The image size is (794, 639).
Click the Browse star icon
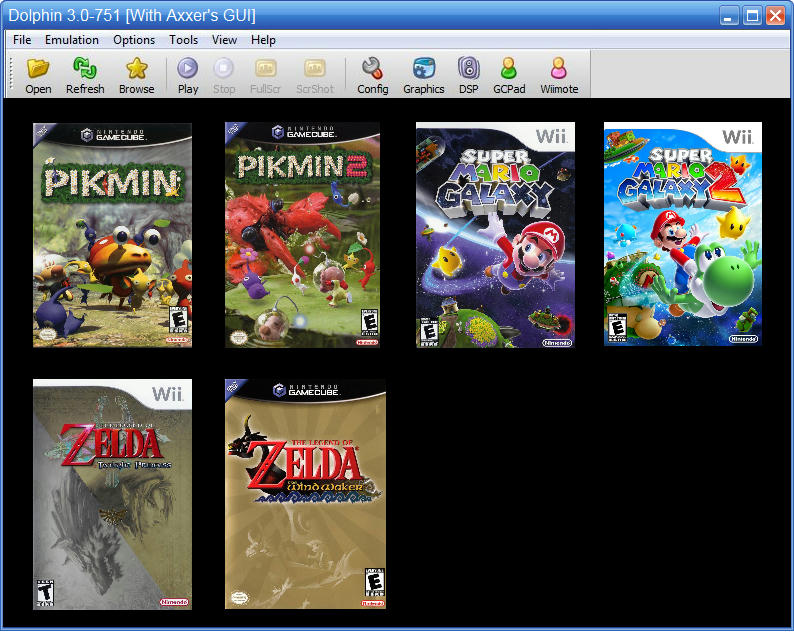tap(136, 75)
